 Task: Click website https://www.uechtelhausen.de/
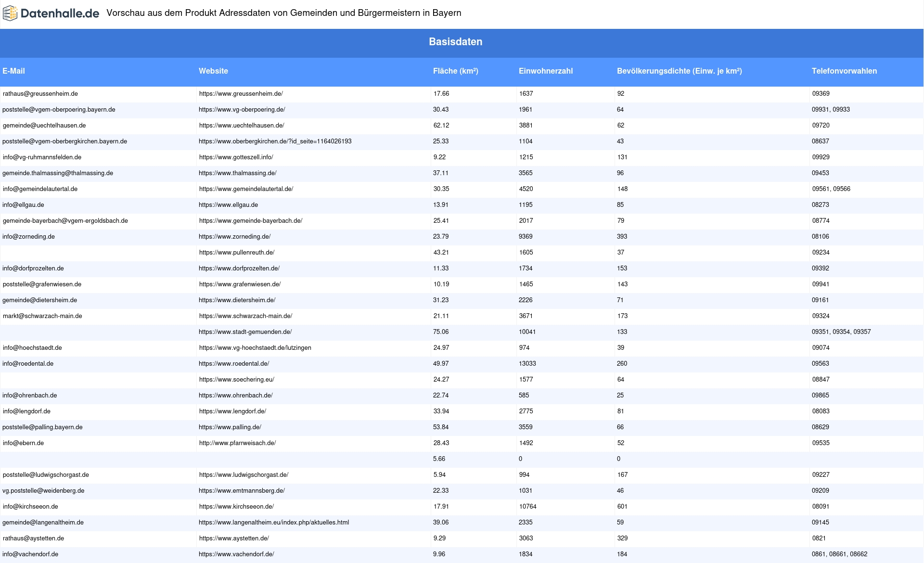pos(241,126)
